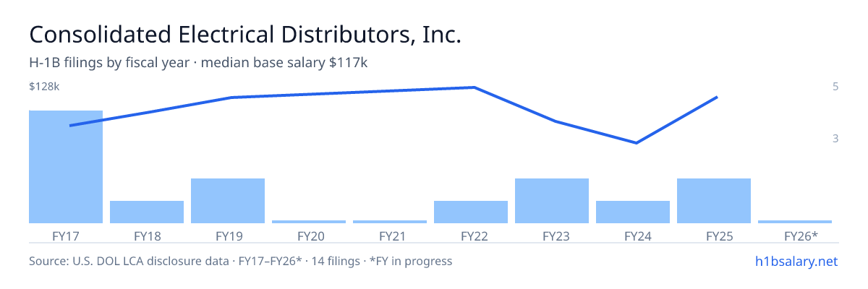This screenshot has height=289, width=868.
Task: Select the FY22 filings bar
Action: (471, 212)
